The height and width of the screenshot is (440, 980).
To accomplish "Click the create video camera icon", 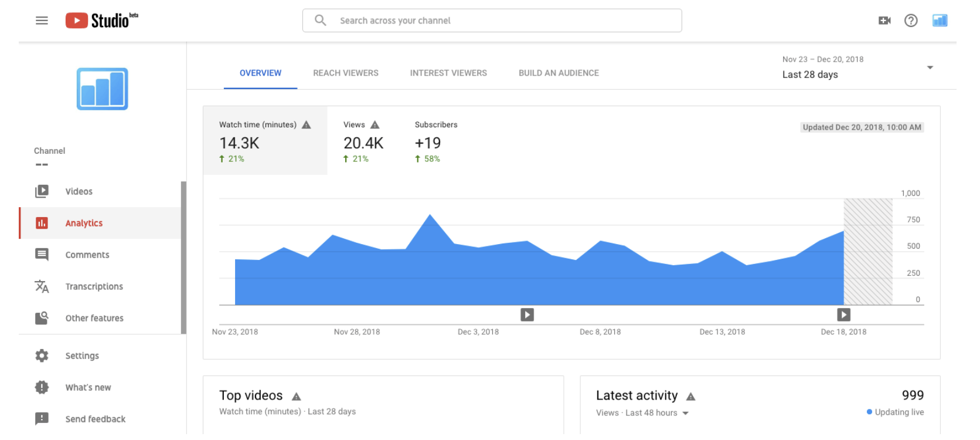I will (x=884, y=21).
